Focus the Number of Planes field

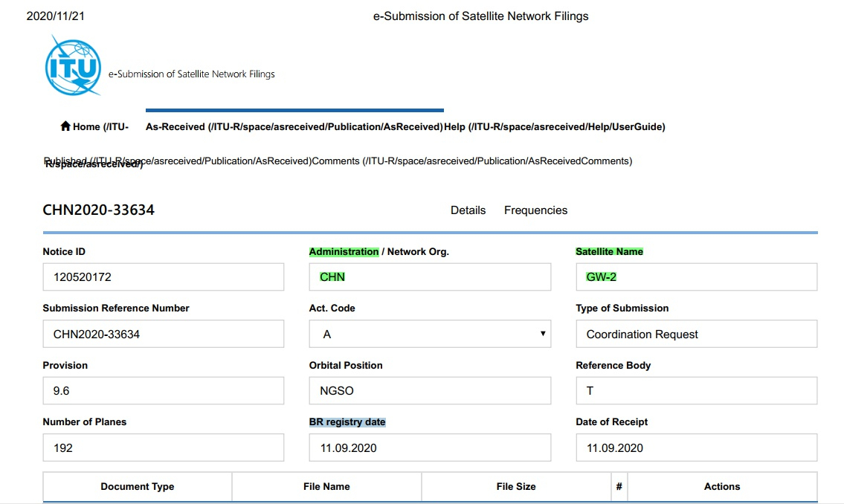(163, 448)
